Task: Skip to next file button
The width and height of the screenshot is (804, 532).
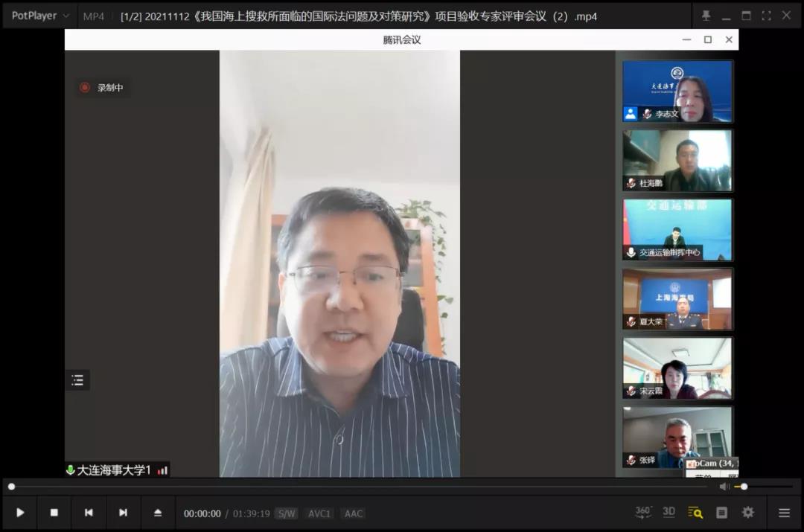Action: tap(123, 513)
